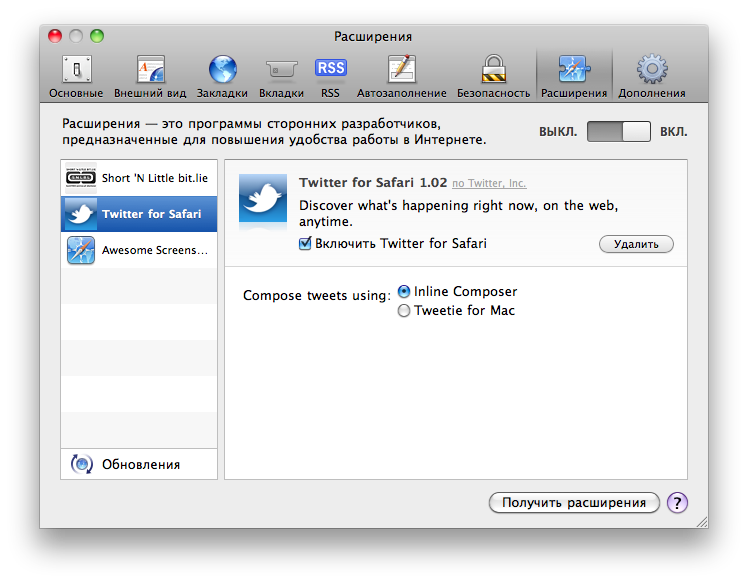Open the Обновления updates section

[139, 464]
